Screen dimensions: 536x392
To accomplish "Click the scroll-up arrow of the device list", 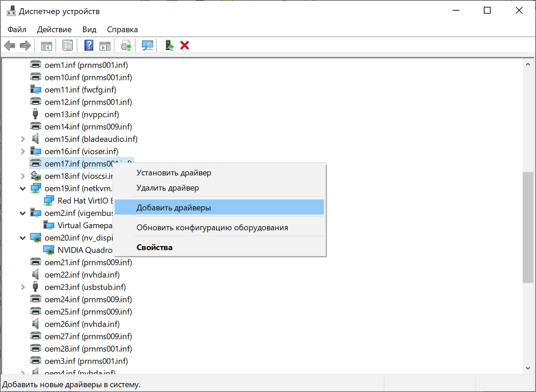I will (528, 65).
